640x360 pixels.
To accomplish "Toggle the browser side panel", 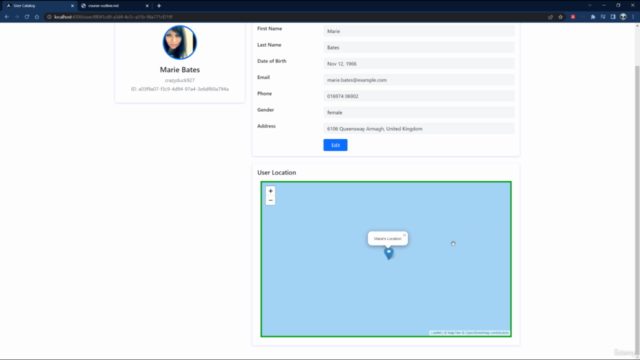I will (x=613, y=17).
